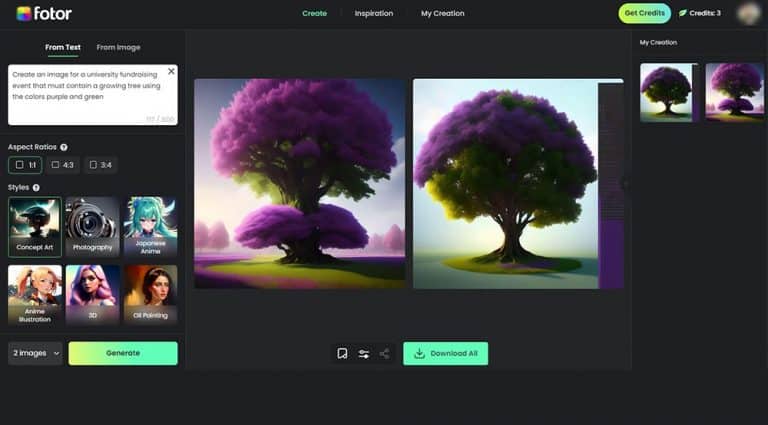The width and height of the screenshot is (768, 425).
Task: Select the 3:4 aspect ratio
Action: pyautogui.click(x=100, y=165)
